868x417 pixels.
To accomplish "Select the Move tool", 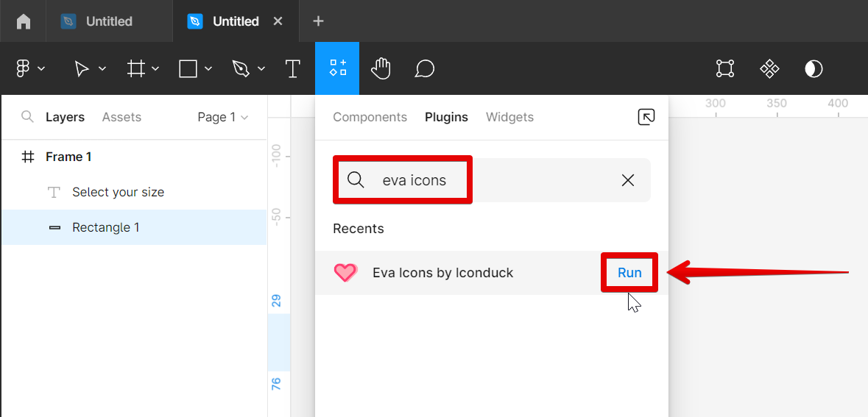I will [x=81, y=68].
